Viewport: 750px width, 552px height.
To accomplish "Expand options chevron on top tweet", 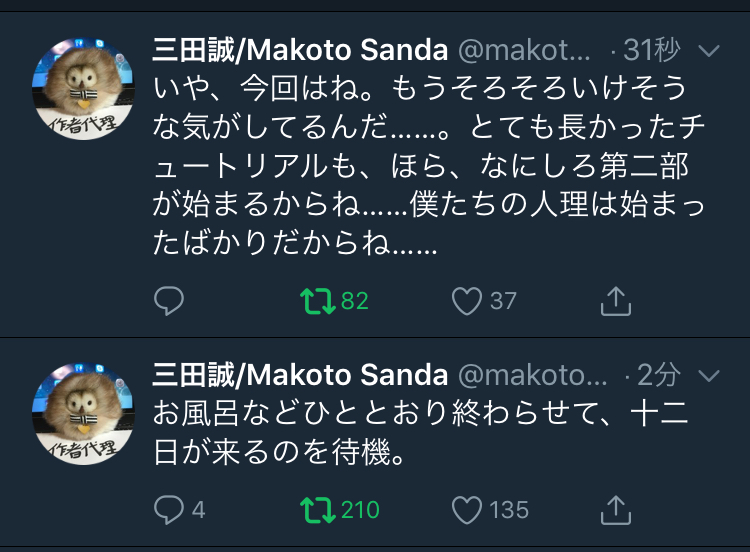I will tap(708, 50).
